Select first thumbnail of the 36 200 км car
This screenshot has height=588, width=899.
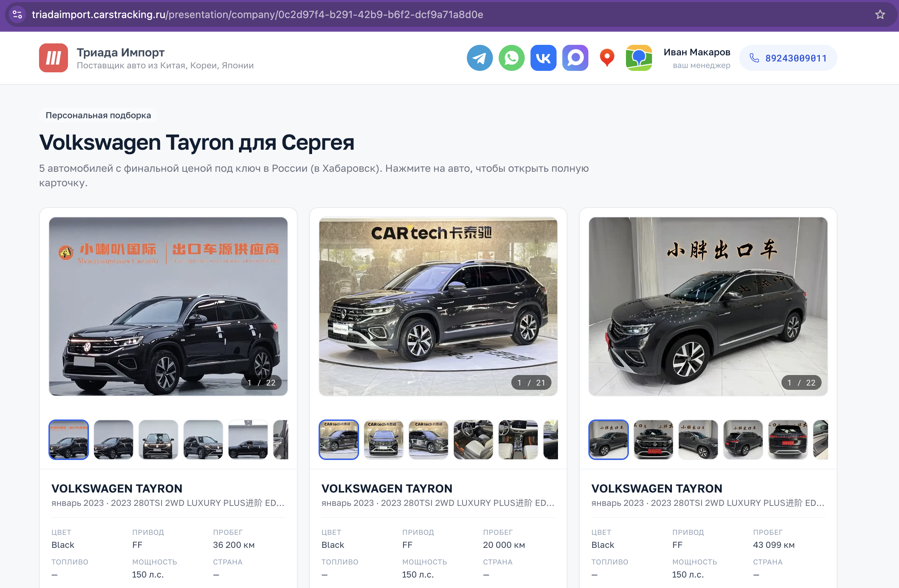[69, 440]
